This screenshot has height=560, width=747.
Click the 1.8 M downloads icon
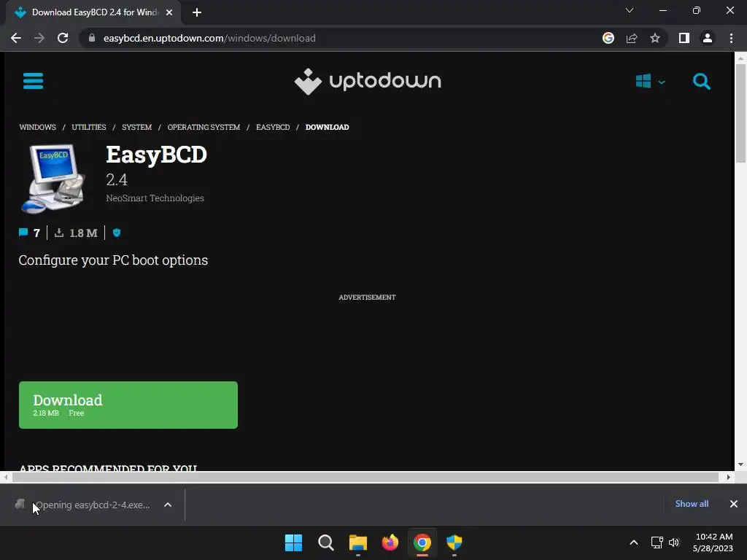point(58,233)
